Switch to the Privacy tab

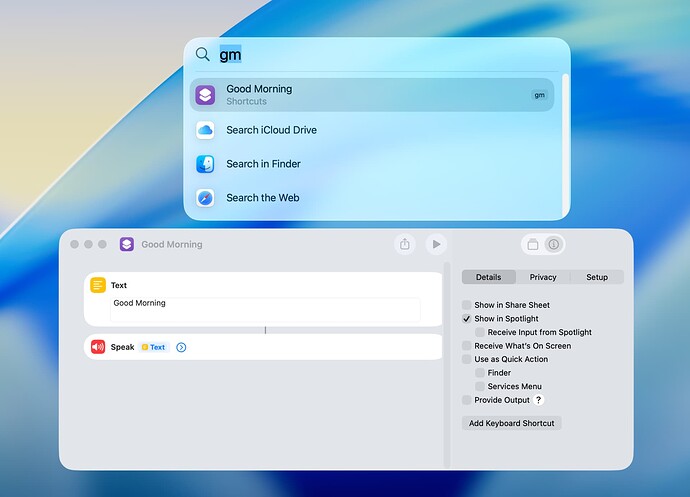click(x=543, y=277)
